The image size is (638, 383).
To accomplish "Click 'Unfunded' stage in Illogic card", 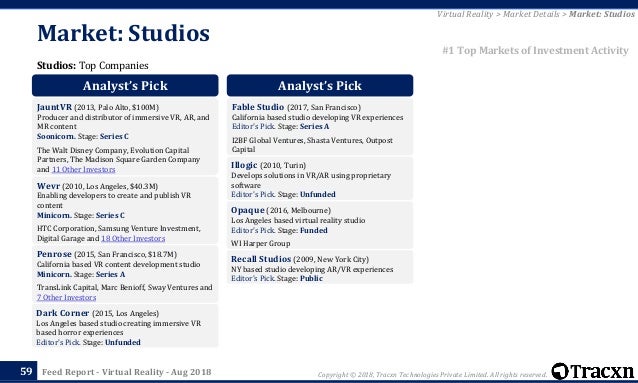I will pyautogui.click(x=318, y=195).
